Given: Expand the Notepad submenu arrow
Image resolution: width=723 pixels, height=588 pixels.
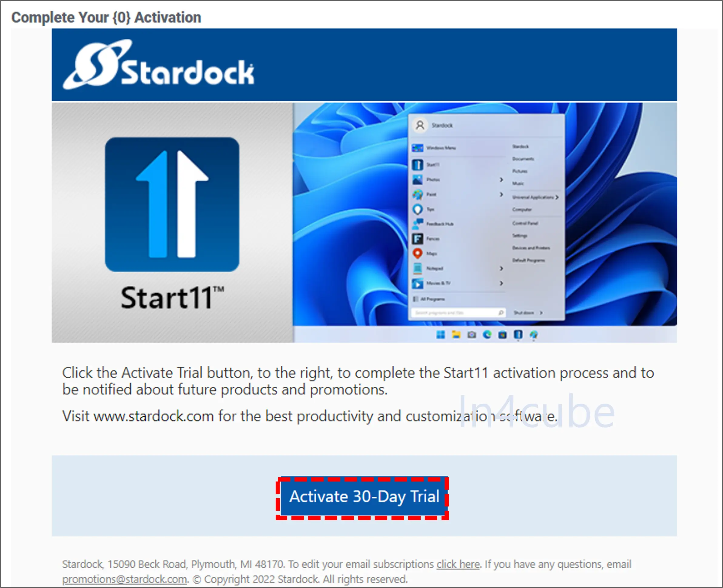Looking at the screenshot, I should click(501, 268).
